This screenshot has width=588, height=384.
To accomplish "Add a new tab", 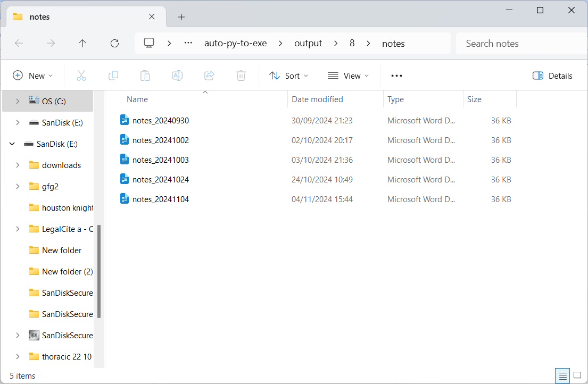I will click(181, 17).
